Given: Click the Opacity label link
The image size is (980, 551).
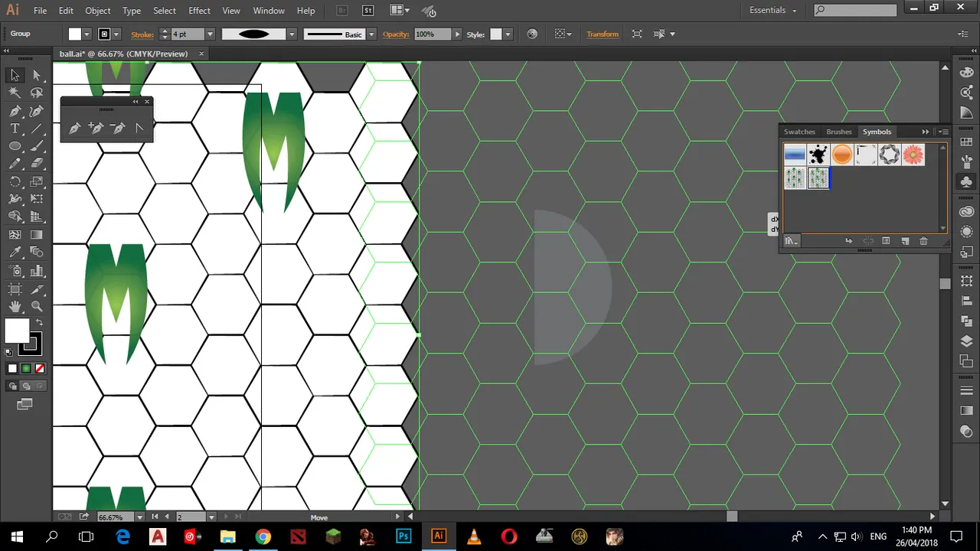Looking at the screenshot, I should coord(397,34).
